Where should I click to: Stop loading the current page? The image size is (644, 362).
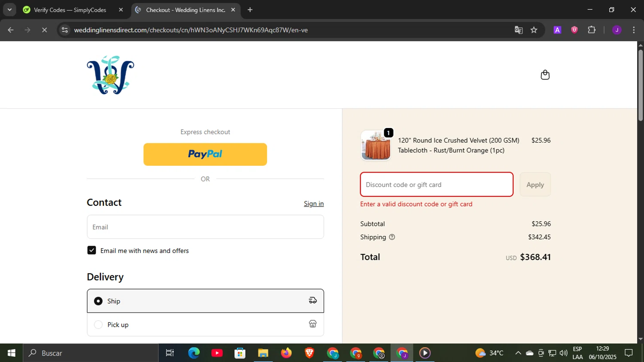coord(44,30)
